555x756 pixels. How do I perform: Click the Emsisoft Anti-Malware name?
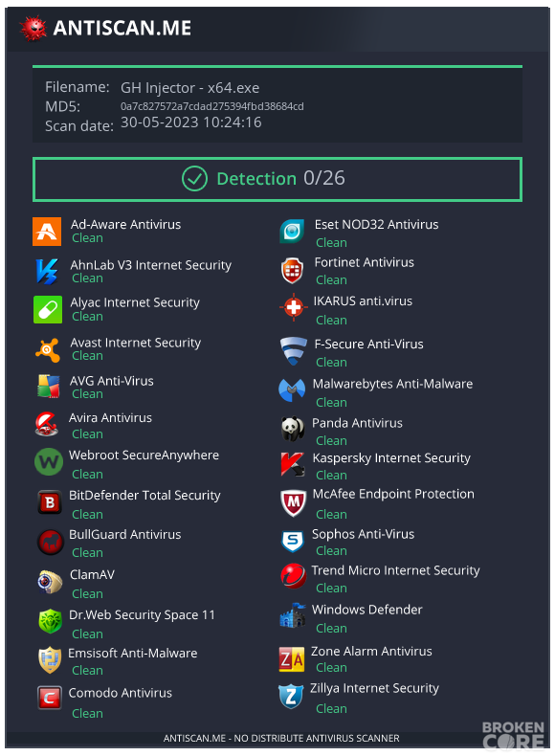click(133, 654)
